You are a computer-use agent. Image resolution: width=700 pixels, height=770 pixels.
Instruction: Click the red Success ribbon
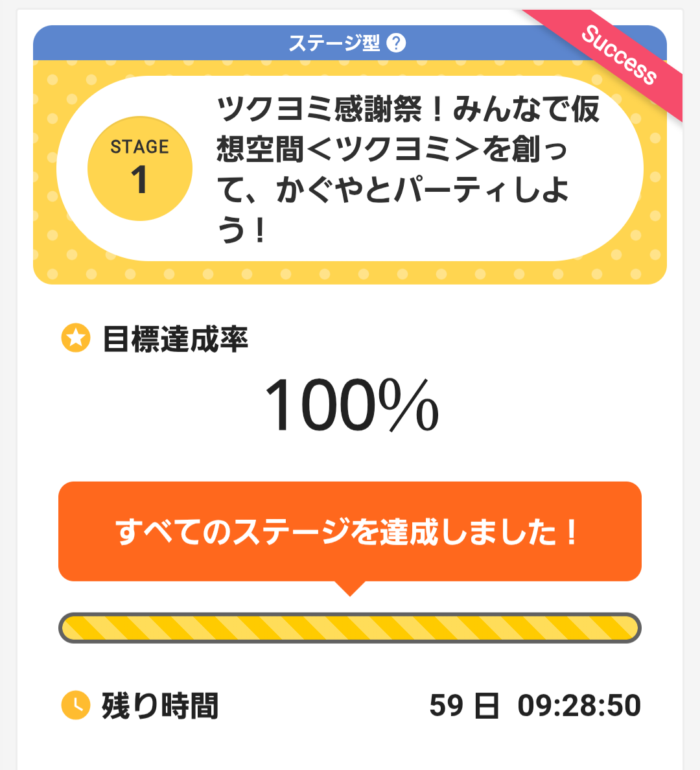pyautogui.click(x=619, y=56)
